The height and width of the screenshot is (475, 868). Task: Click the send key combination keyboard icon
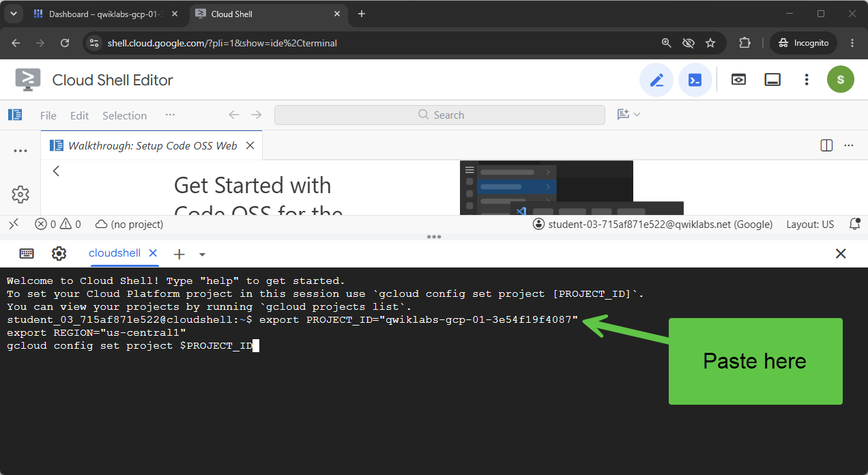point(27,253)
